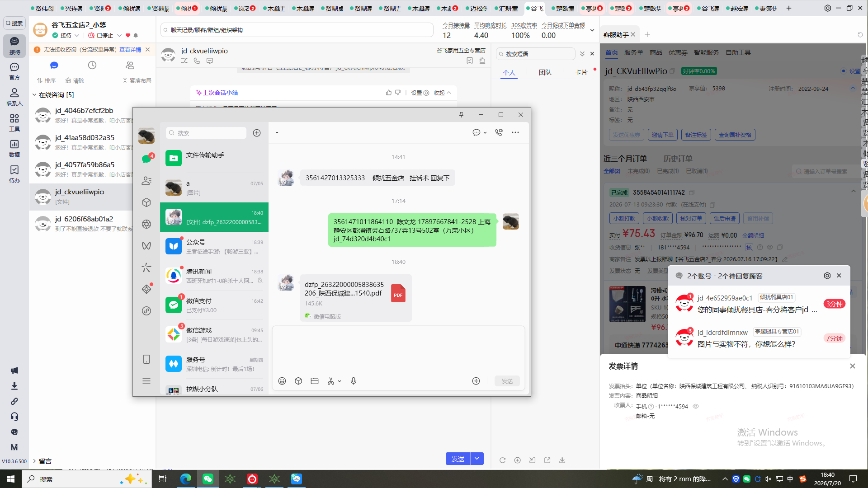This screenshot has width=868, height=488.
Task: Click the 核对订单 button
Action: [691, 218]
